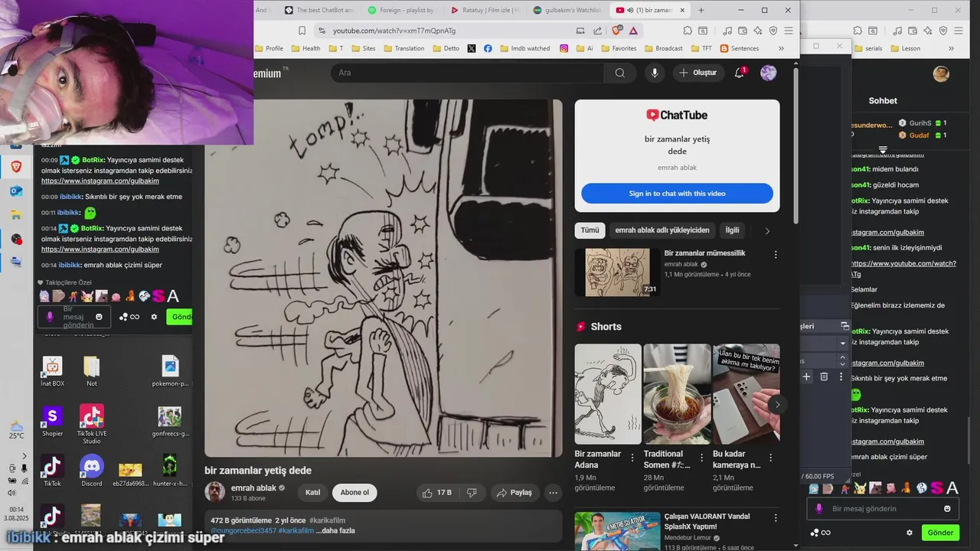The width and height of the screenshot is (980, 551).
Task: Open Discord desktop shortcut
Action: point(92,470)
